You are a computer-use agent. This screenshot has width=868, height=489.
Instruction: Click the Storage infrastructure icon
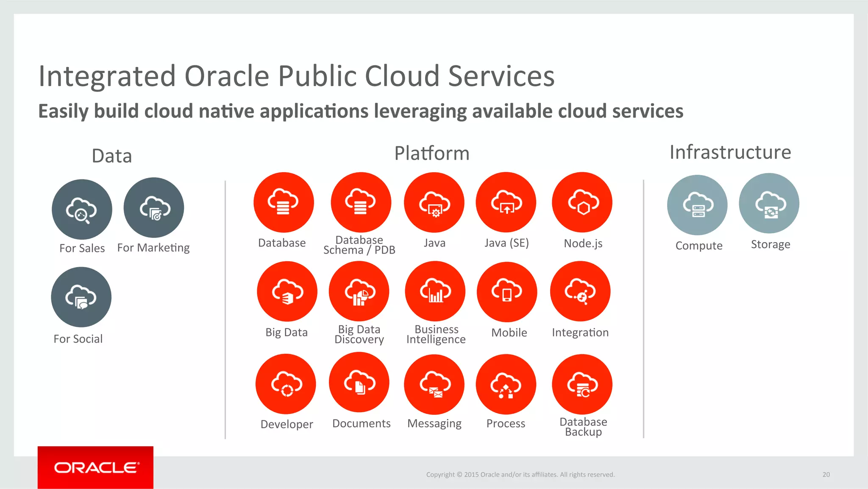click(x=769, y=203)
